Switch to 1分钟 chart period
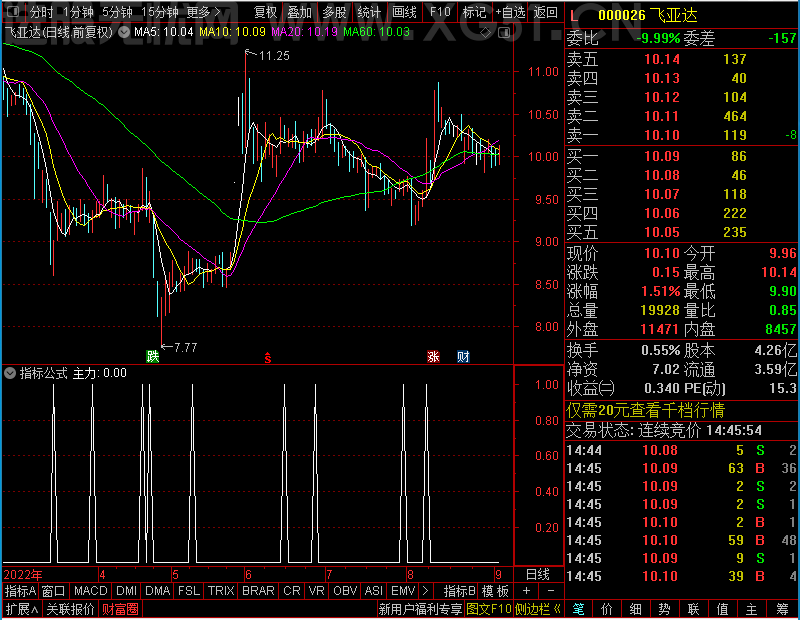800x620 pixels. 79,12
